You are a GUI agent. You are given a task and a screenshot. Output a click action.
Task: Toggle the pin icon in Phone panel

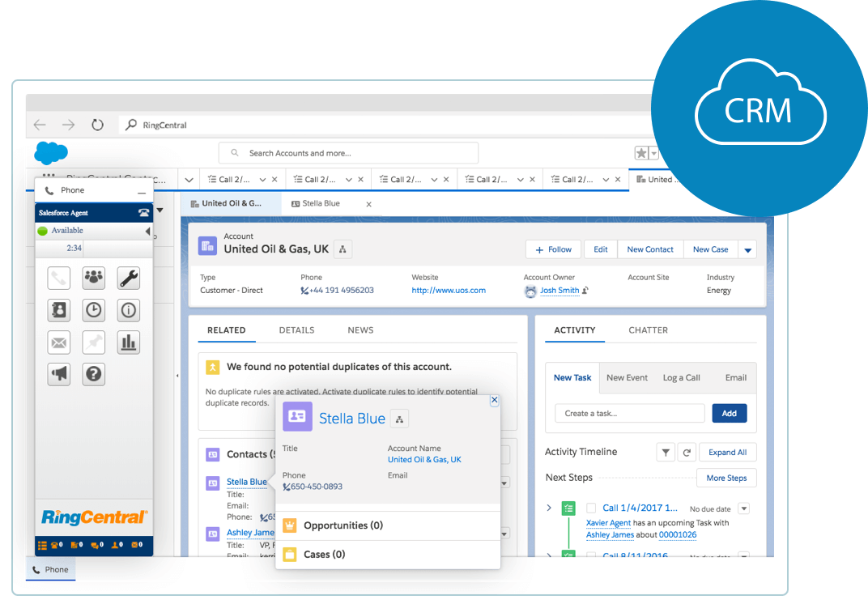coord(93,342)
